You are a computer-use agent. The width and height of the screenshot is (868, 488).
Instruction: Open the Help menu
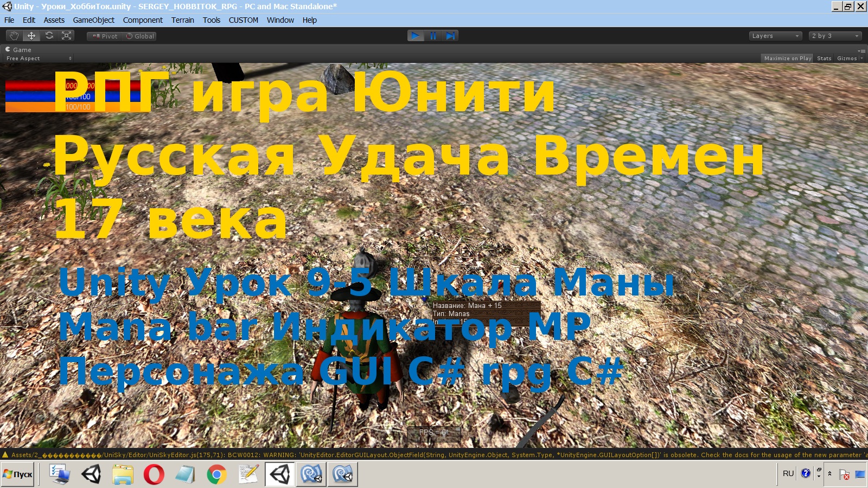coord(310,20)
